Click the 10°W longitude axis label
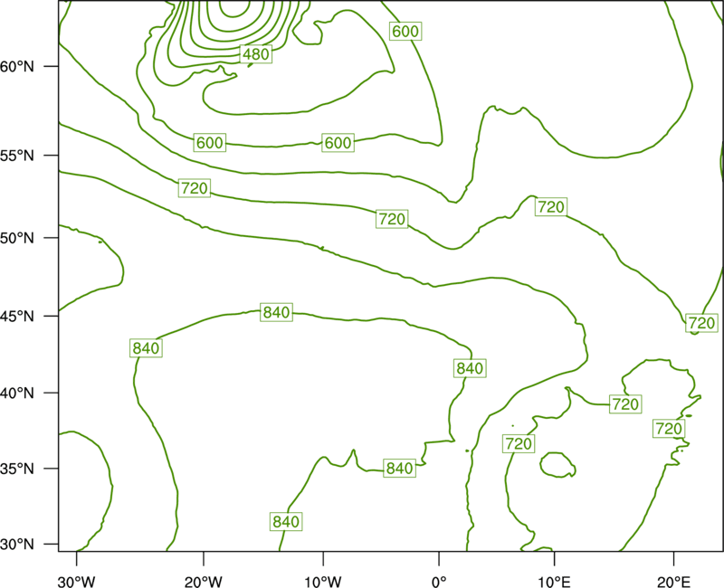The image size is (724, 588). pos(322,582)
